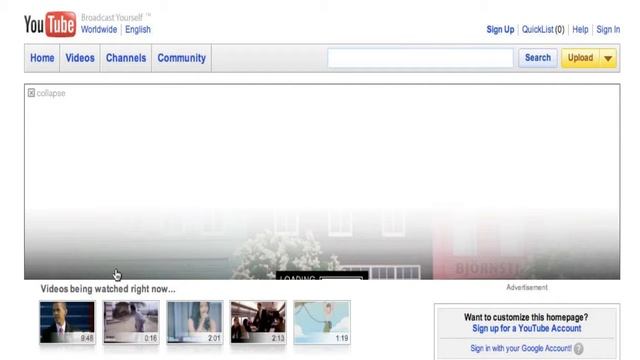The height and width of the screenshot is (360, 640).
Task: Change region via the Worldwide link
Action: (99, 29)
